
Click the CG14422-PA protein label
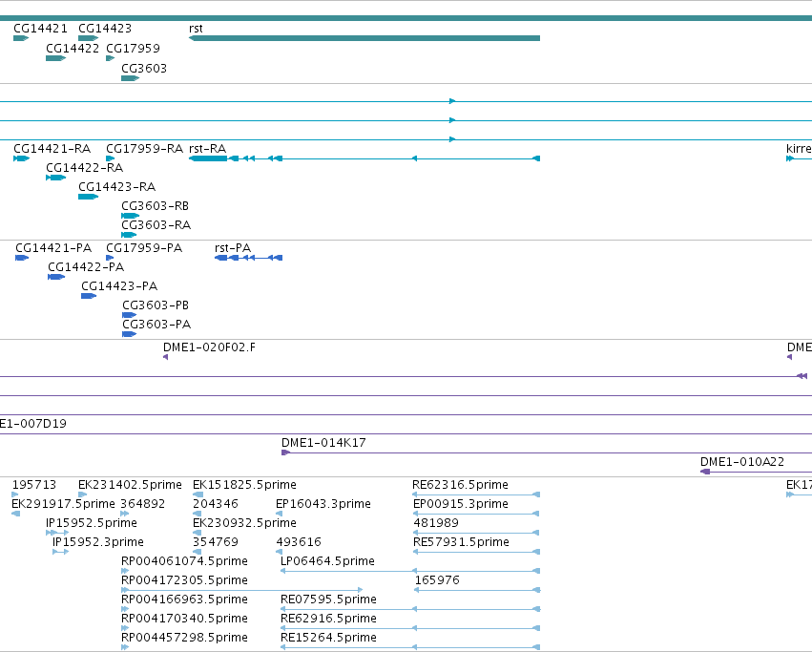(x=86, y=267)
